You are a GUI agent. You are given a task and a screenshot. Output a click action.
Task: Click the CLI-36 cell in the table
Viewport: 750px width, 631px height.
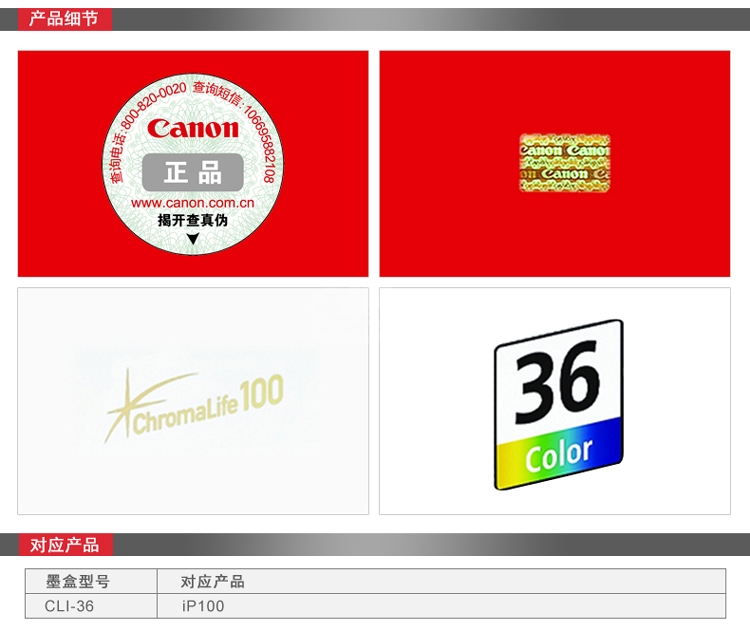[69, 606]
